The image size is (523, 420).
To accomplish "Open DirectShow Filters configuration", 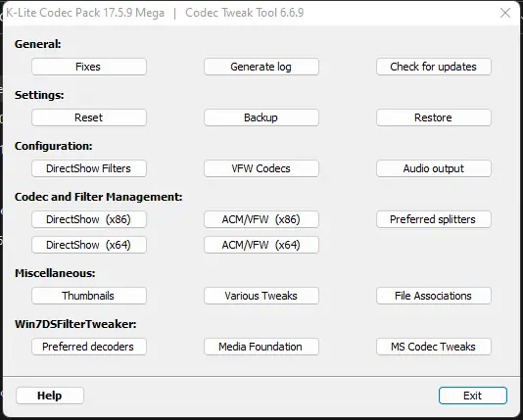I will point(89,168).
